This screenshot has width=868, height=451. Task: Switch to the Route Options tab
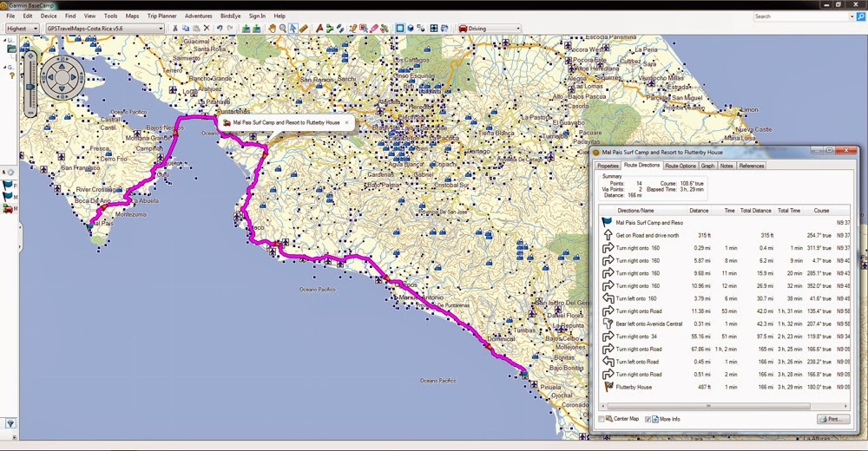[x=681, y=166]
